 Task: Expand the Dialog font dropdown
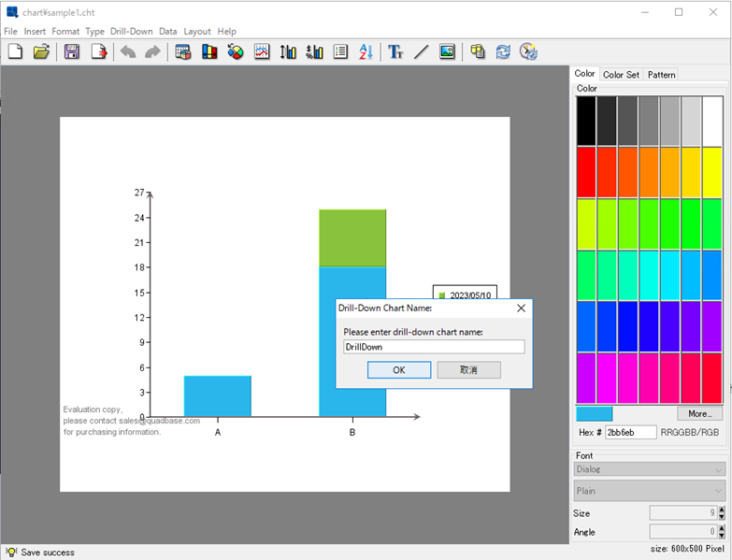pyautogui.click(x=650, y=469)
